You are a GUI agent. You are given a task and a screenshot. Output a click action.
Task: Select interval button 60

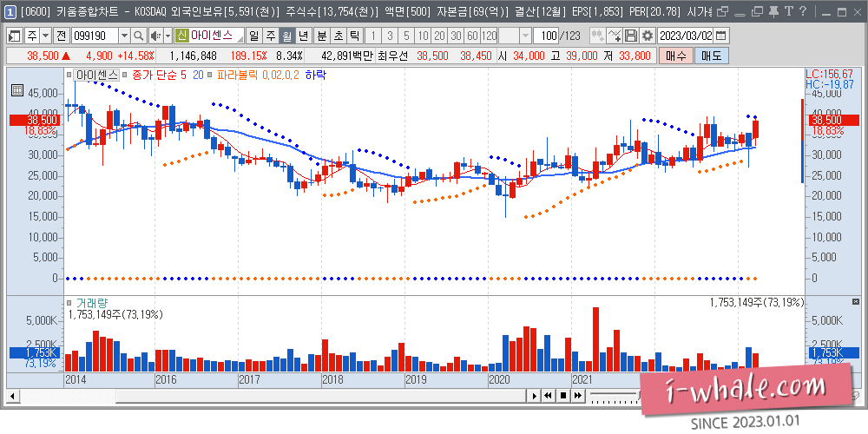coord(473,36)
